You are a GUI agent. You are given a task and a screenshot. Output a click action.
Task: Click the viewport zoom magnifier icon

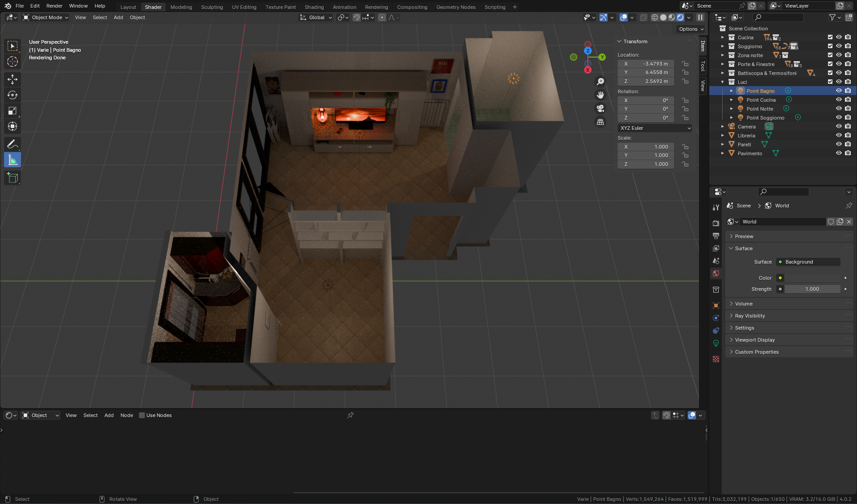pos(600,82)
